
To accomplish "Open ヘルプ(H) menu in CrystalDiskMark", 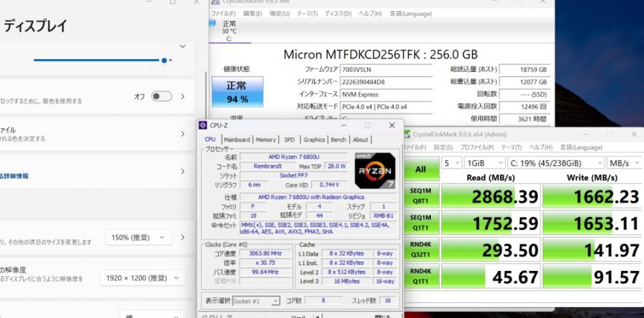I will tap(540, 147).
